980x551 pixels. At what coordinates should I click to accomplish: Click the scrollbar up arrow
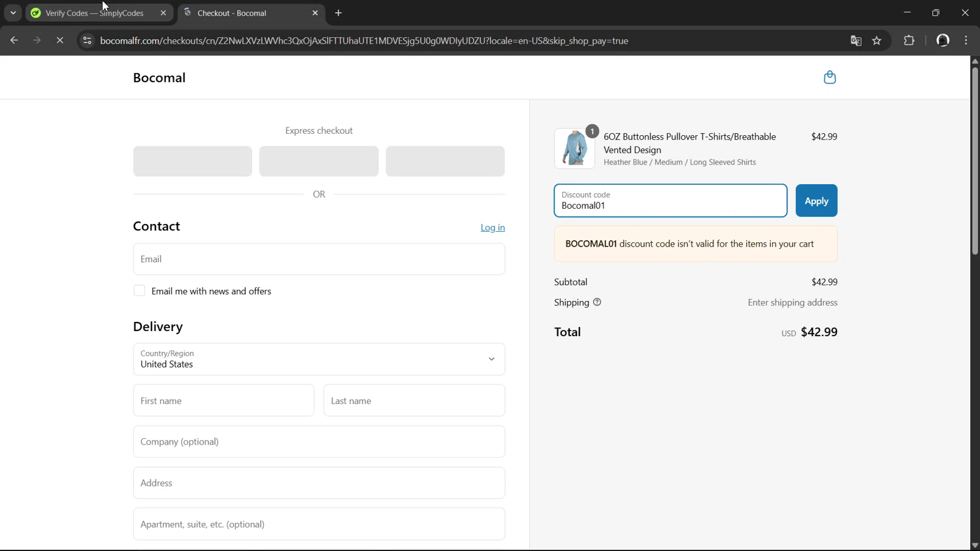[975, 61]
